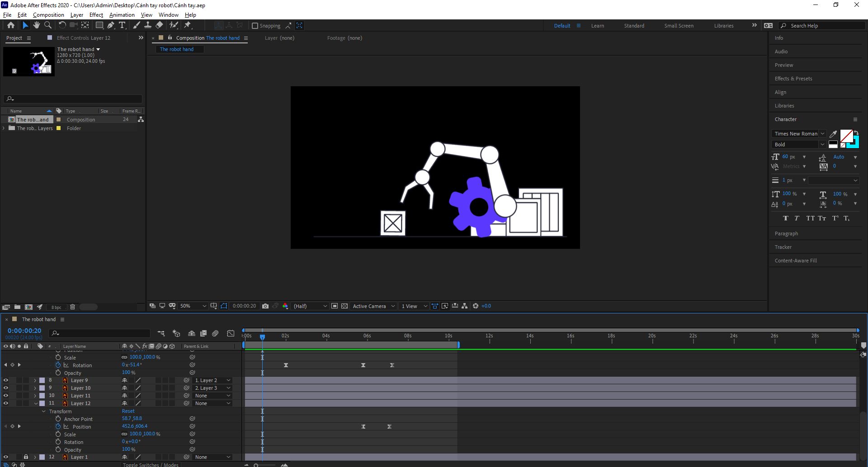Switch to Effect Controls Layer 12 tab

coord(83,38)
